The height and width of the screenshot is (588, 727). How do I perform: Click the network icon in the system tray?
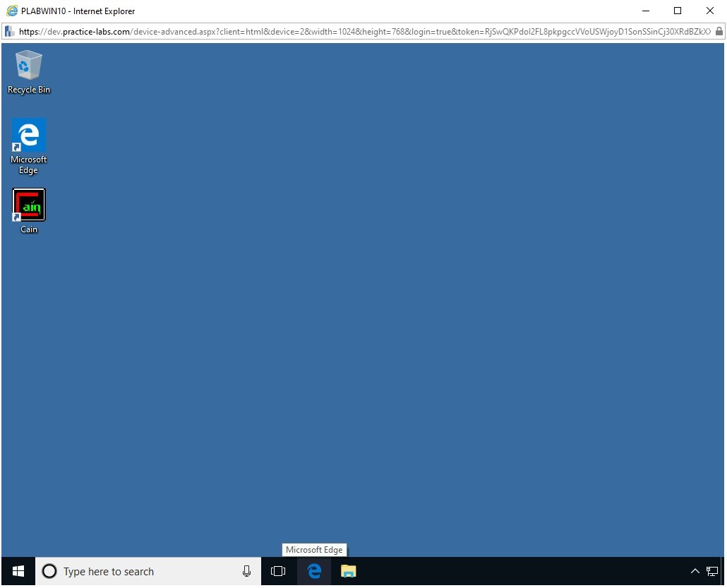tap(713, 571)
